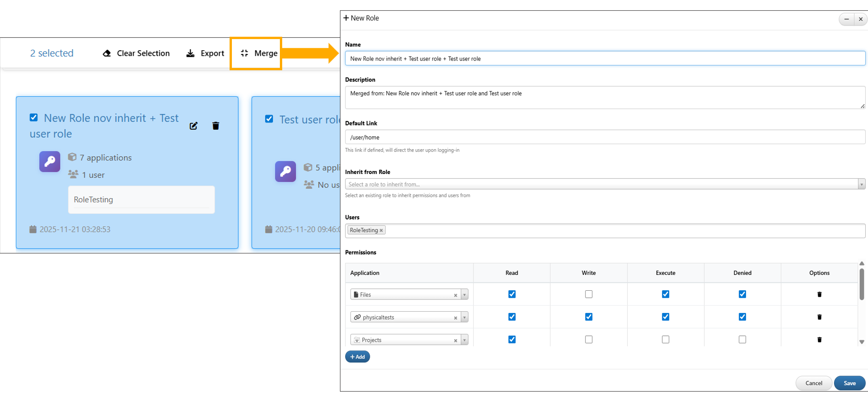Click the purple key icon on first card
This screenshot has height=407, width=868.
click(x=50, y=162)
